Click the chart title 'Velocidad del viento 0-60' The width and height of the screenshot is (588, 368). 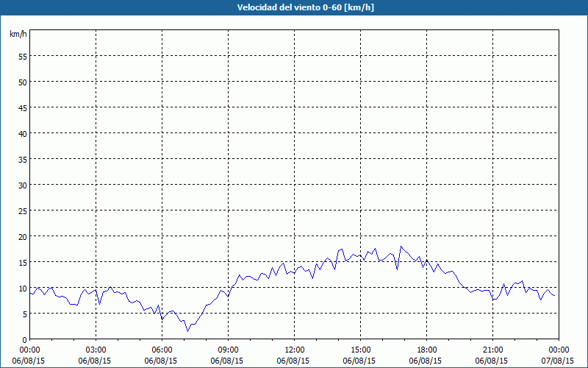[x=294, y=8]
